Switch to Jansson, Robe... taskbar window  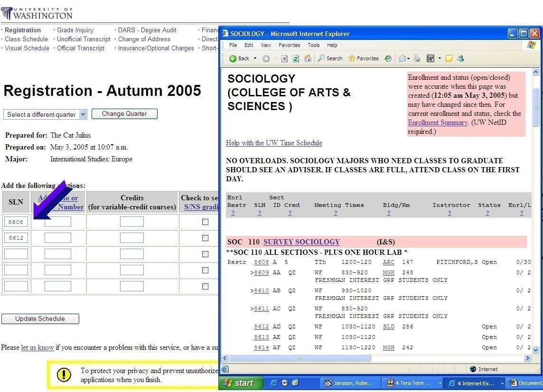tap(350, 383)
